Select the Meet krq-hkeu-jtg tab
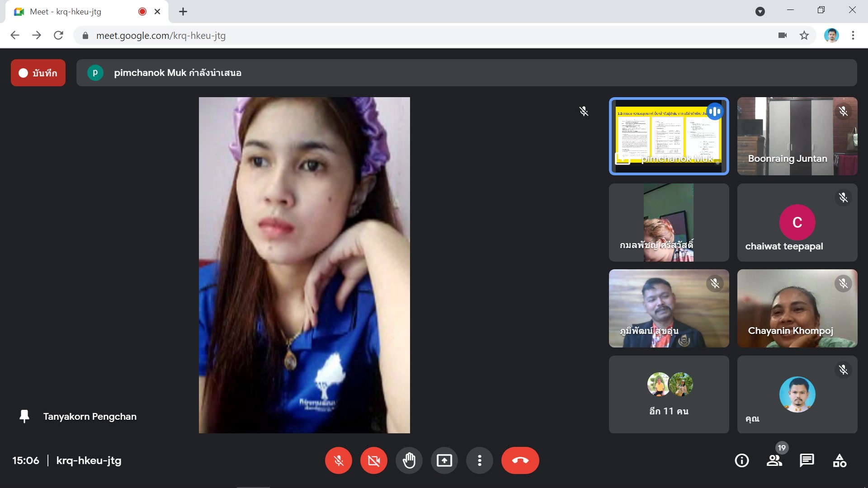The width and height of the screenshot is (868, 488). (x=66, y=12)
